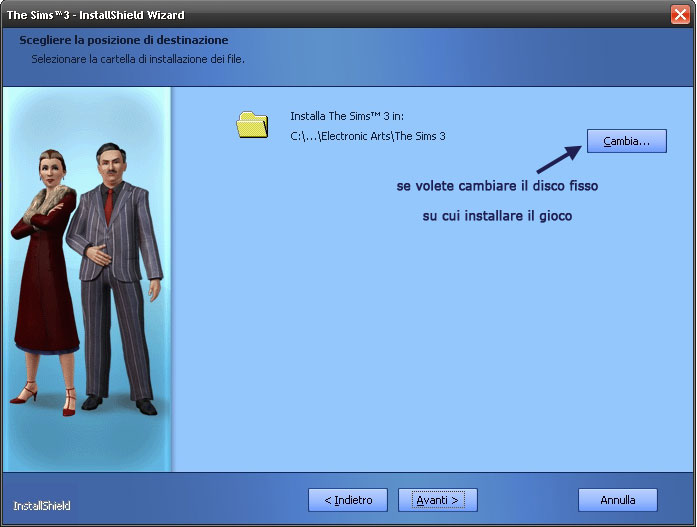Click the 'Scegliere la posizione di destinazione' heading

124,40
